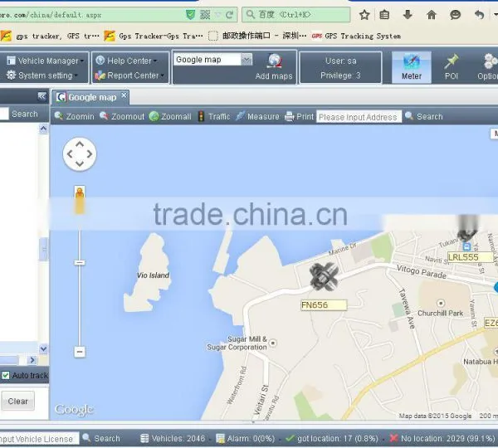This screenshot has height=448, width=498.
Task: Click the bus stop icon near LRL555
Action: (466, 246)
